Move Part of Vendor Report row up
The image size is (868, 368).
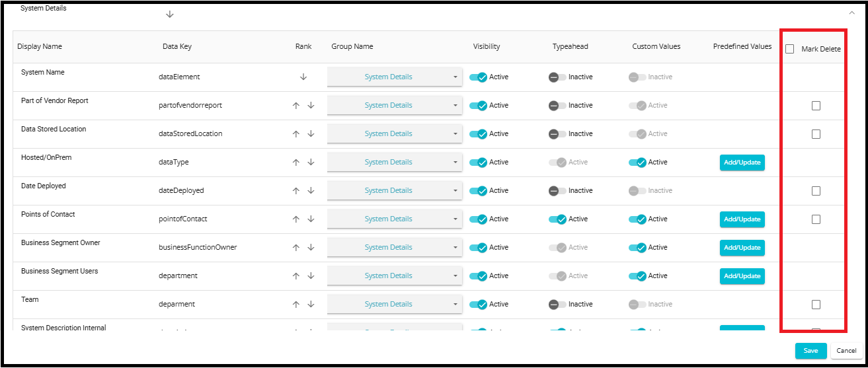296,106
